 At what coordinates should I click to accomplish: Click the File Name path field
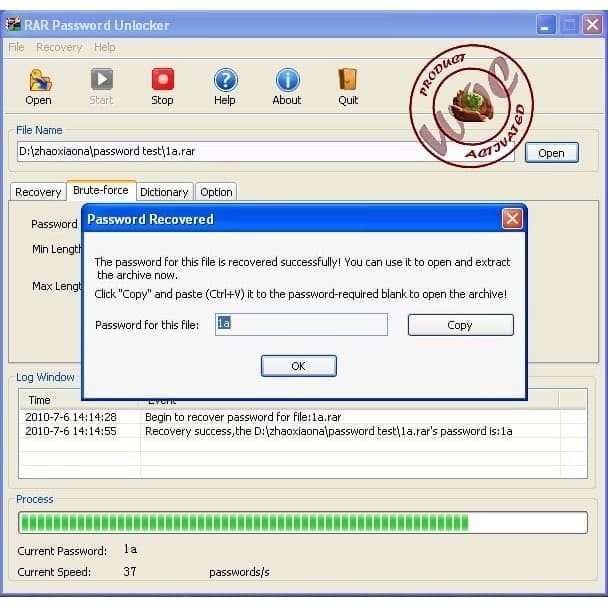coord(266,151)
